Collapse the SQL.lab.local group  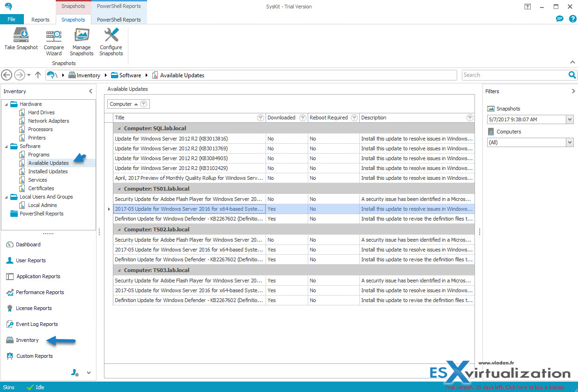pyautogui.click(x=119, y=128)
